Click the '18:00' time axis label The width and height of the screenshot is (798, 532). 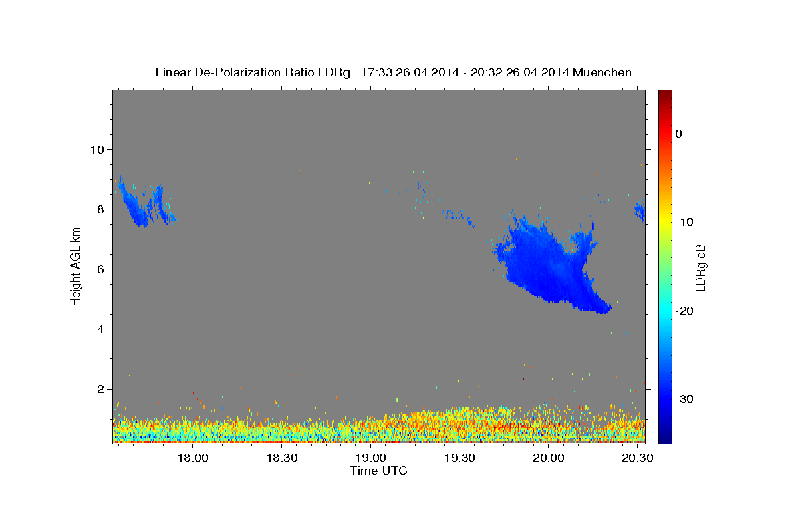194,458
